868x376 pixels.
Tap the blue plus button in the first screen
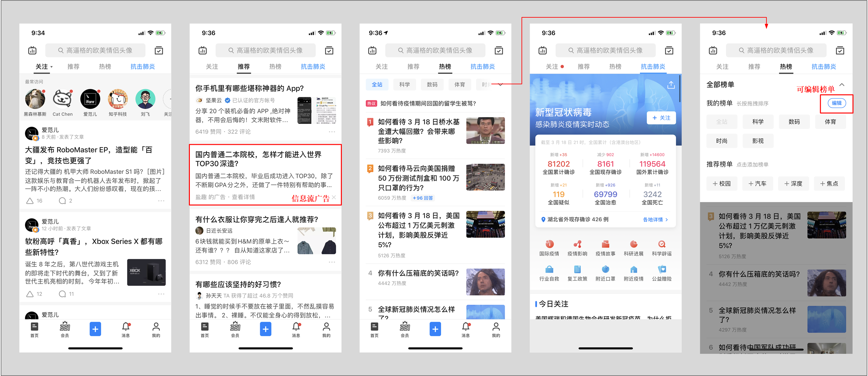(95, 329)
